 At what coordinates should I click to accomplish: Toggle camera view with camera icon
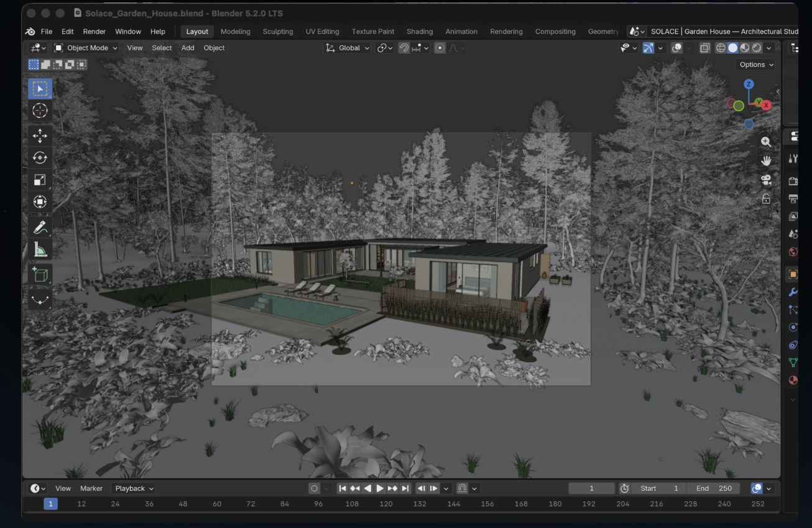coord(766,180)
